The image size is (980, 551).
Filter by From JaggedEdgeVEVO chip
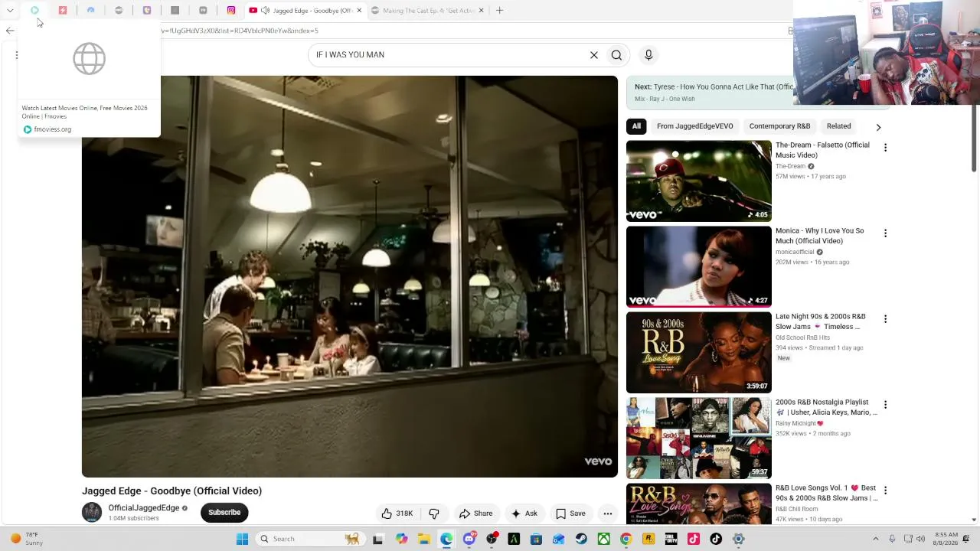tap(694, 126)
